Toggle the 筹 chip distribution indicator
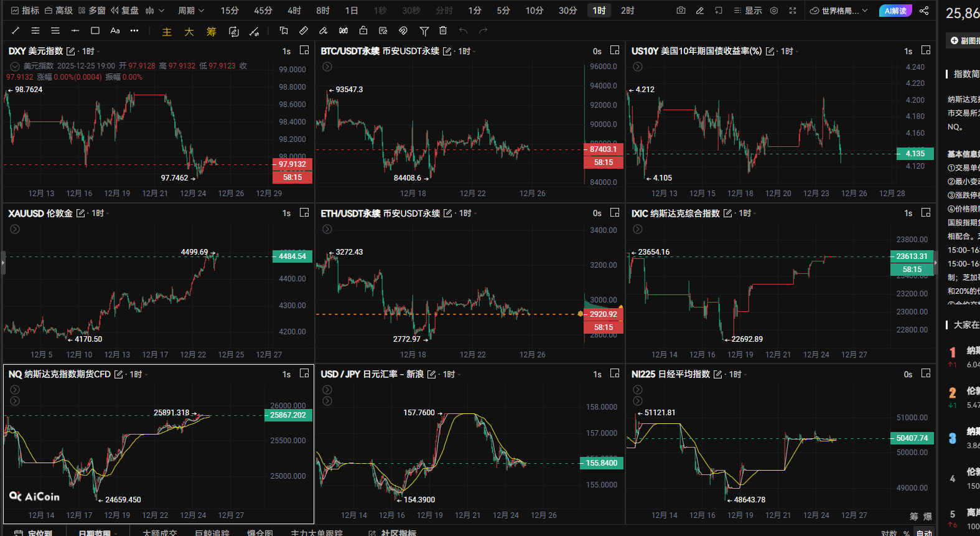 pyautogui.click(x=212, y=32)
